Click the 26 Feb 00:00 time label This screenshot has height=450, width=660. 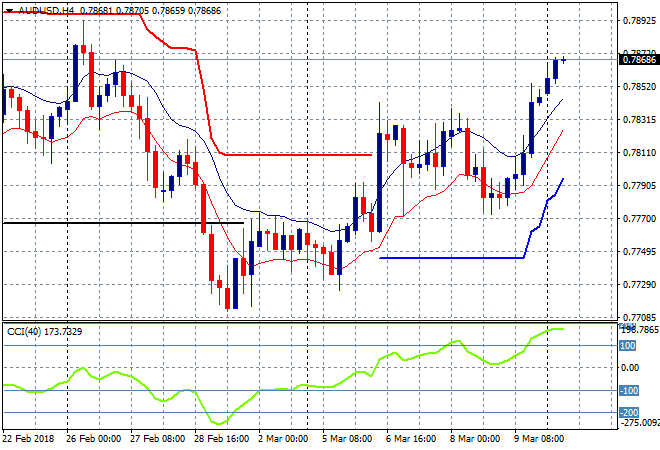coord(93,439)
